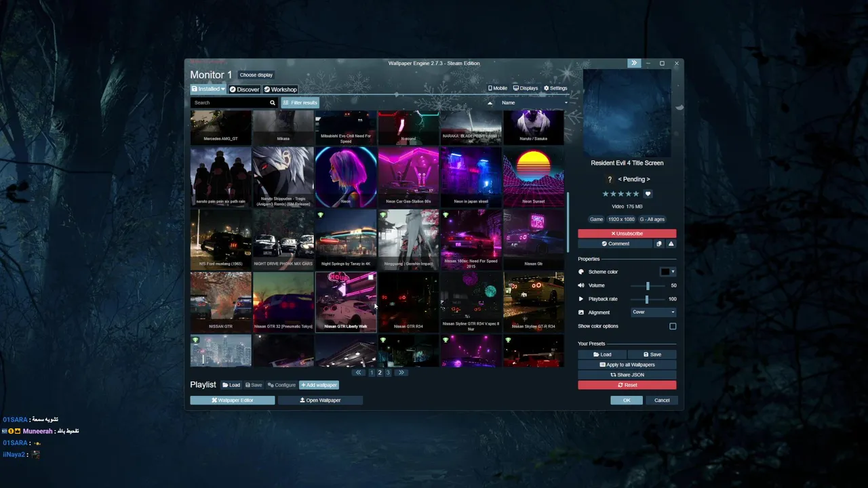Click trophy badge on Nissan 180sx wallpaper
Viewport: 868px width, 488px height.
[x=446, y=215]
